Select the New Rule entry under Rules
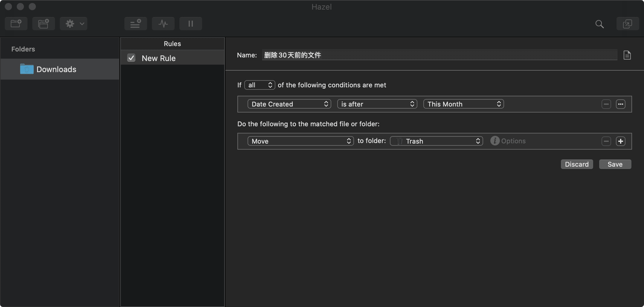The width and height of the screenshot is (644, 307). click(158, 58)
